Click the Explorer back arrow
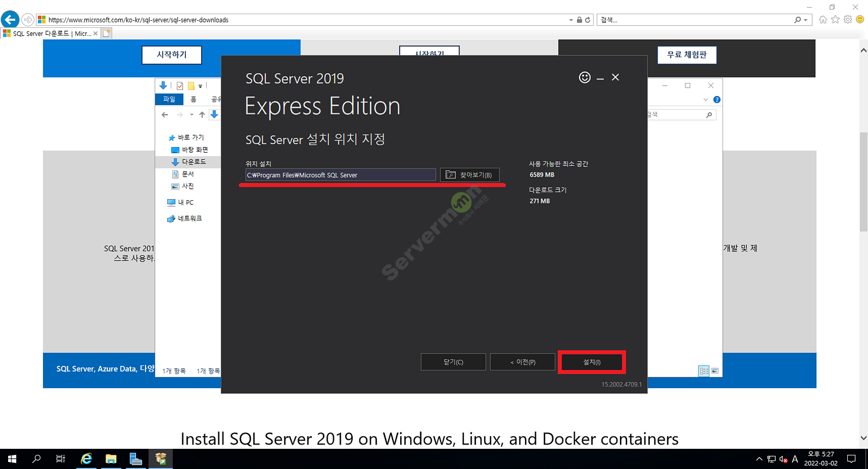 click(165, 115)
